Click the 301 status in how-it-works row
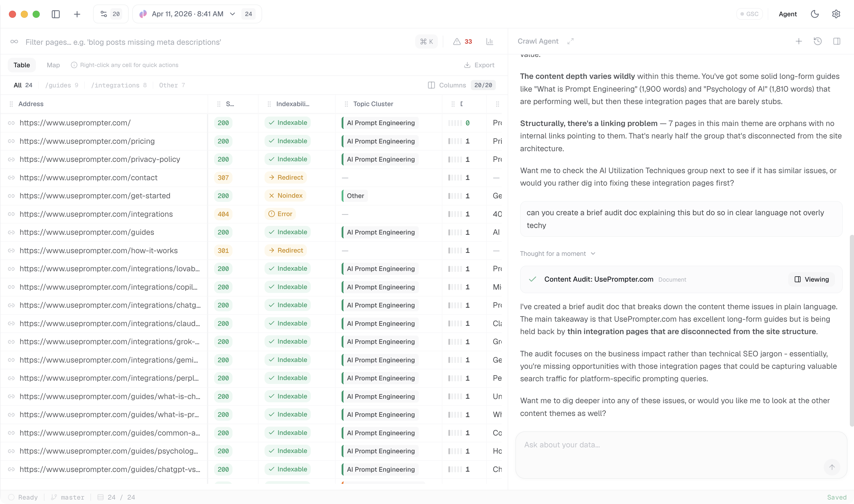Screen dimensions: 854x504 tap(223, 251)
